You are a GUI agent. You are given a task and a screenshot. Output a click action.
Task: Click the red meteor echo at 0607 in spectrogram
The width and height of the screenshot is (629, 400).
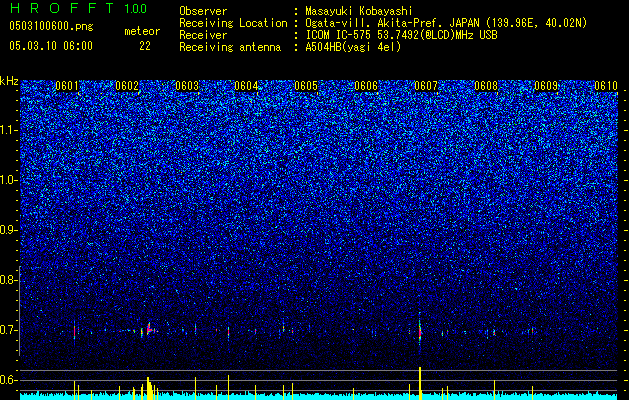pos(420,330)
